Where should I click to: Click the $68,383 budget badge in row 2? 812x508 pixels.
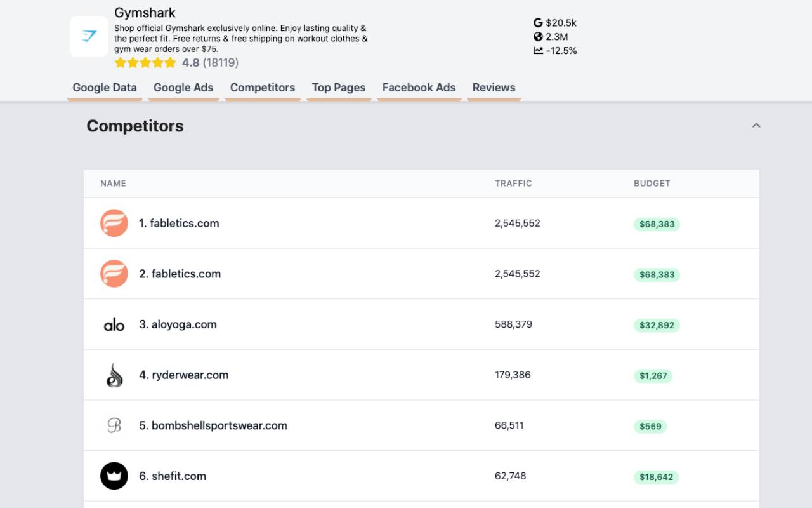coord(657,275)
